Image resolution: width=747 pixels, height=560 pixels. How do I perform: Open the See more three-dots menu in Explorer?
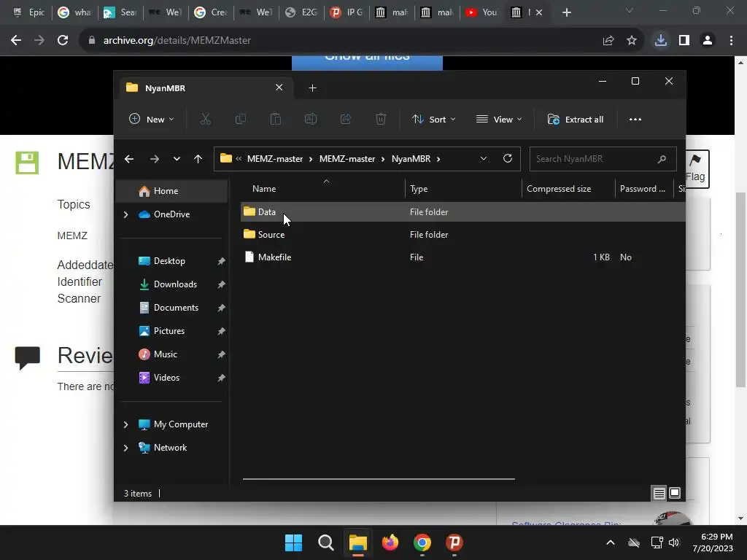point(635,119)
